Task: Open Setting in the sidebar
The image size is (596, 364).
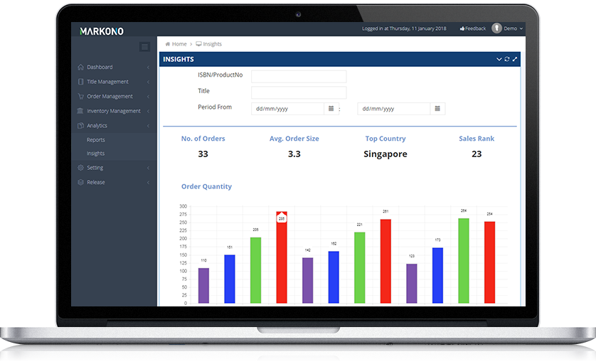Action: [x=95, y=168]
